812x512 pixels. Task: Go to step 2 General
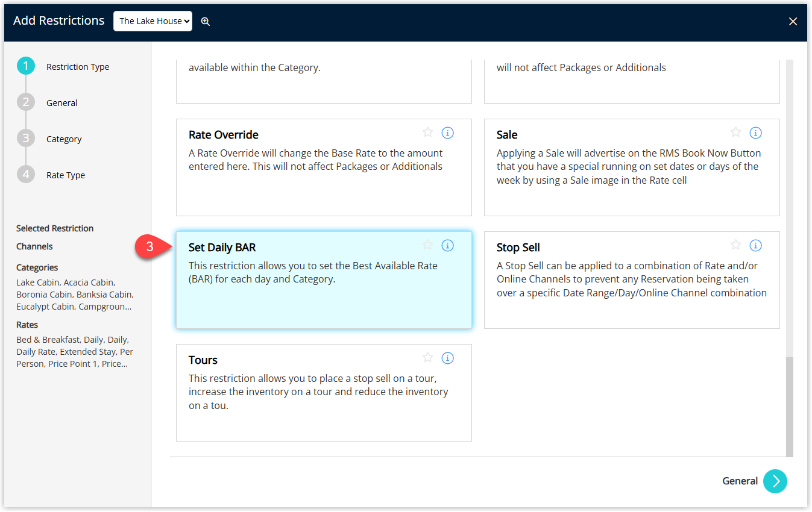pos(26,102)
